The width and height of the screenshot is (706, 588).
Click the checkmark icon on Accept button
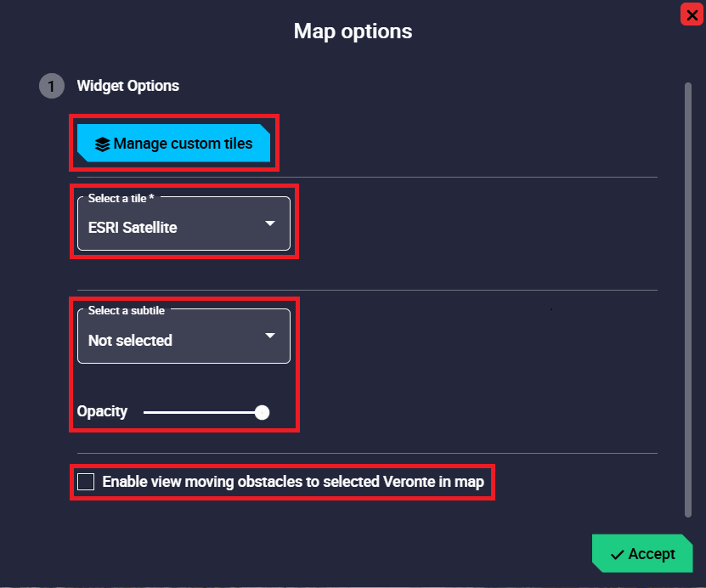(x=618, y=555)
